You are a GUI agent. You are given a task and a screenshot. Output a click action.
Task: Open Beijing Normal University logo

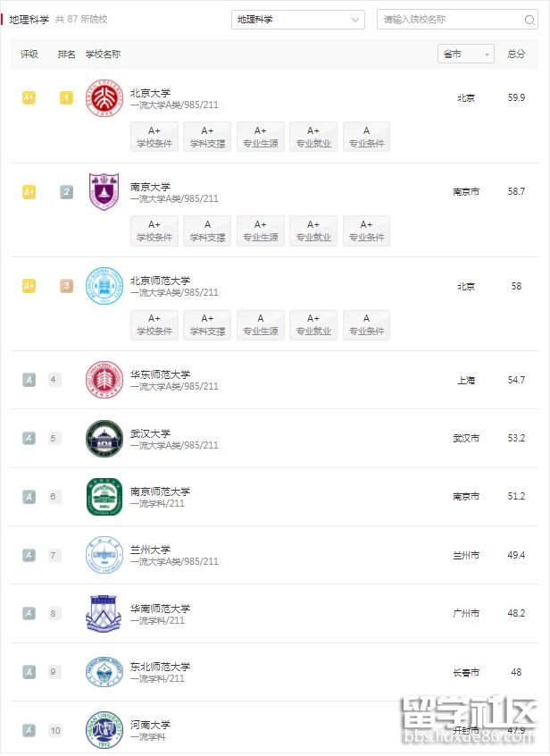click(x=104, y=286)
